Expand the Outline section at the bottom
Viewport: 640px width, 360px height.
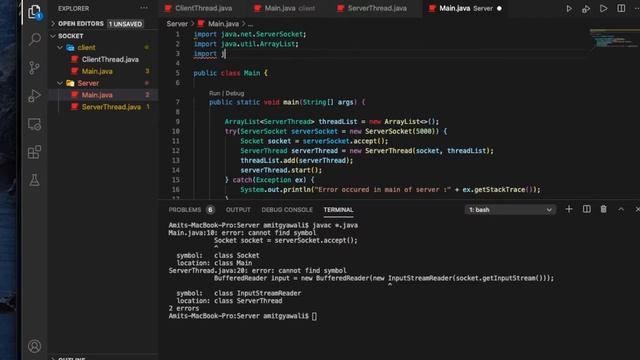(53, 358)
